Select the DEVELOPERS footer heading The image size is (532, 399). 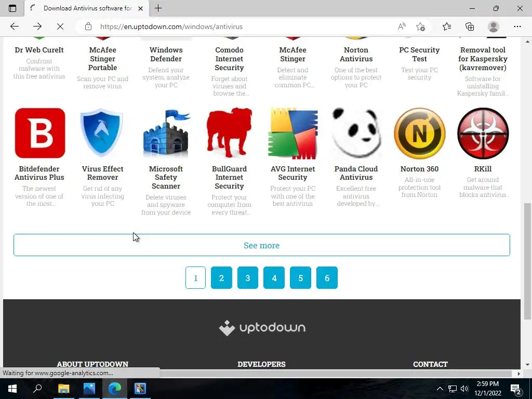(x=262, y=364)
